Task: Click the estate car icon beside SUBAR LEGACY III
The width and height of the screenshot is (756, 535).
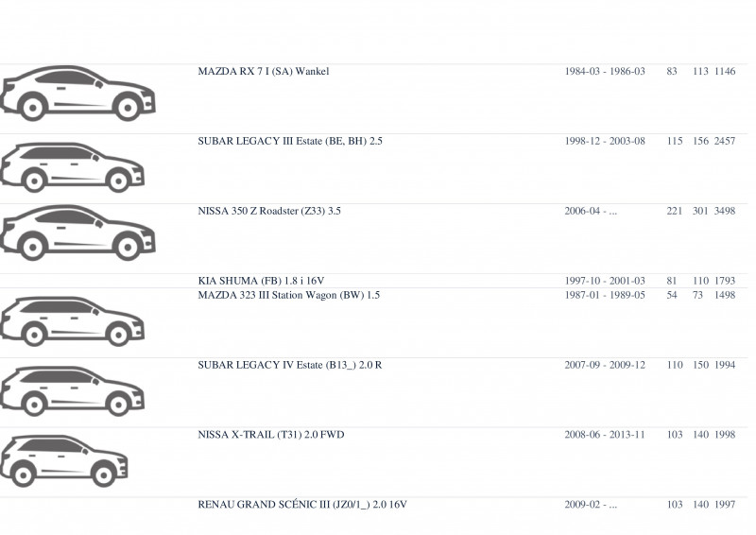Action: [x=73, y=167]
